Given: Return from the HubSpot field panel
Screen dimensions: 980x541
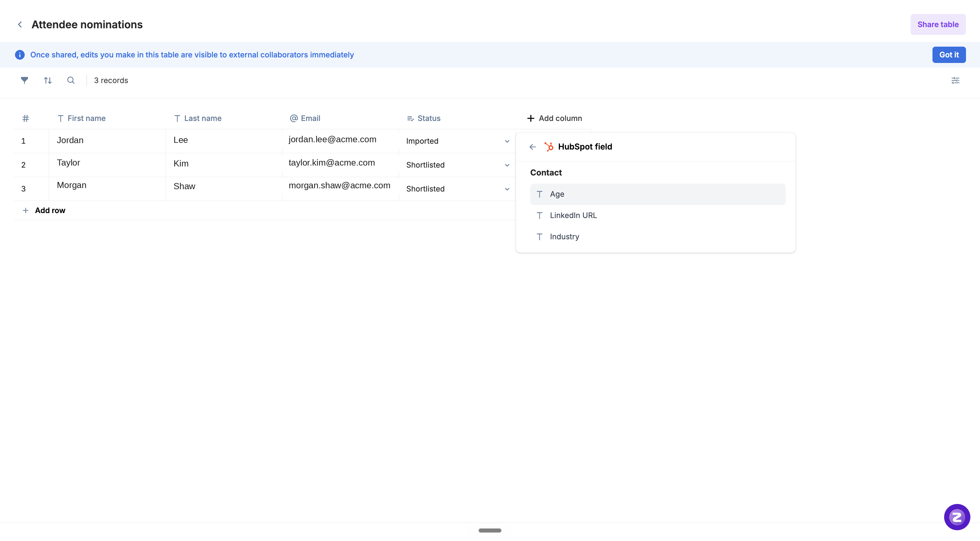Looking at the screenshot, I should pos(533,147).
